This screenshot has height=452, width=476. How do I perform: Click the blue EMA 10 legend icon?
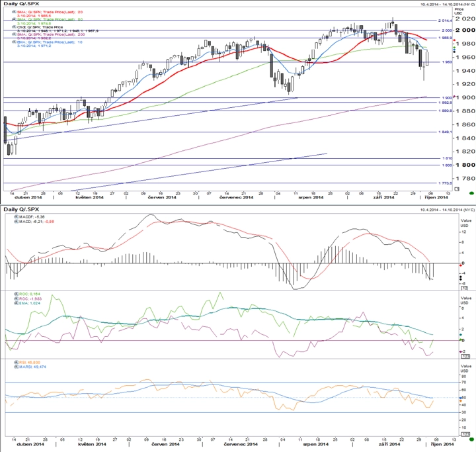click(14, 42)
